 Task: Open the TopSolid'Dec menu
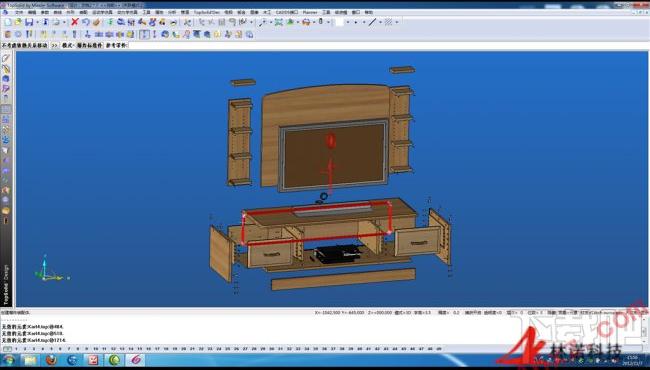coord(206,12)
